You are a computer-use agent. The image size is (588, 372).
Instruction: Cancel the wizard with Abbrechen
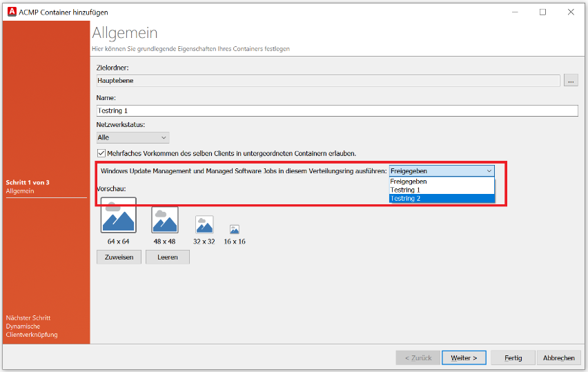coord(558,358)
